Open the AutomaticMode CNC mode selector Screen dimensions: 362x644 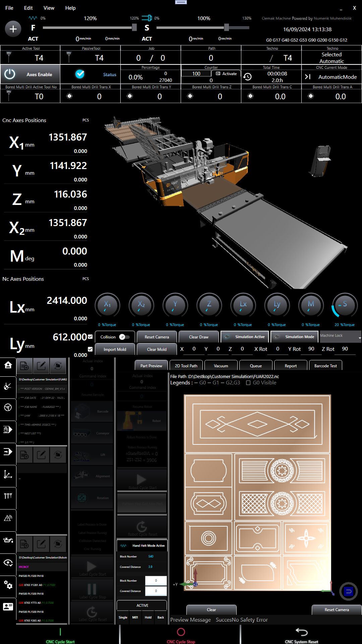click(331, 77)
